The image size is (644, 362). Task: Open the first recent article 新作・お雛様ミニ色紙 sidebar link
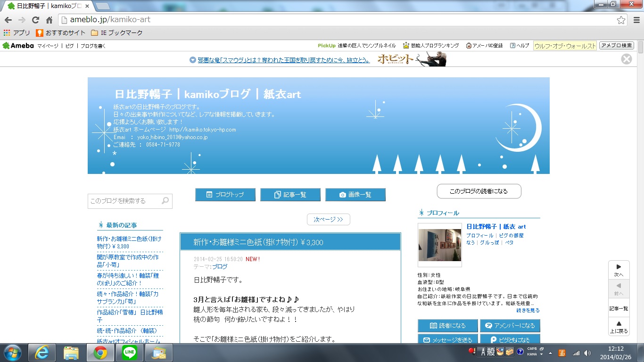(128, 242)
